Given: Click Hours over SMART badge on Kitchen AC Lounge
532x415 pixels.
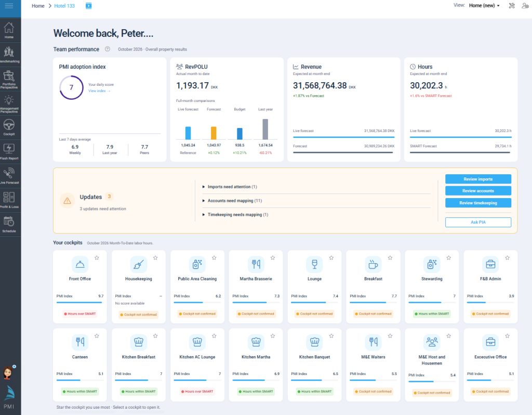Looking at the screenshot, I should click(x=197, y=392).
